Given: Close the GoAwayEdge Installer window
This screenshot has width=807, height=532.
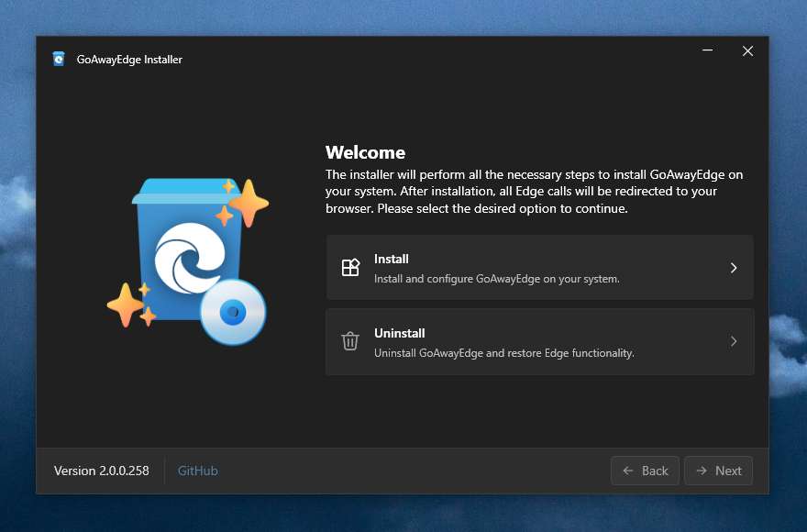Looking at the screenshot, I should pos(747,50).
